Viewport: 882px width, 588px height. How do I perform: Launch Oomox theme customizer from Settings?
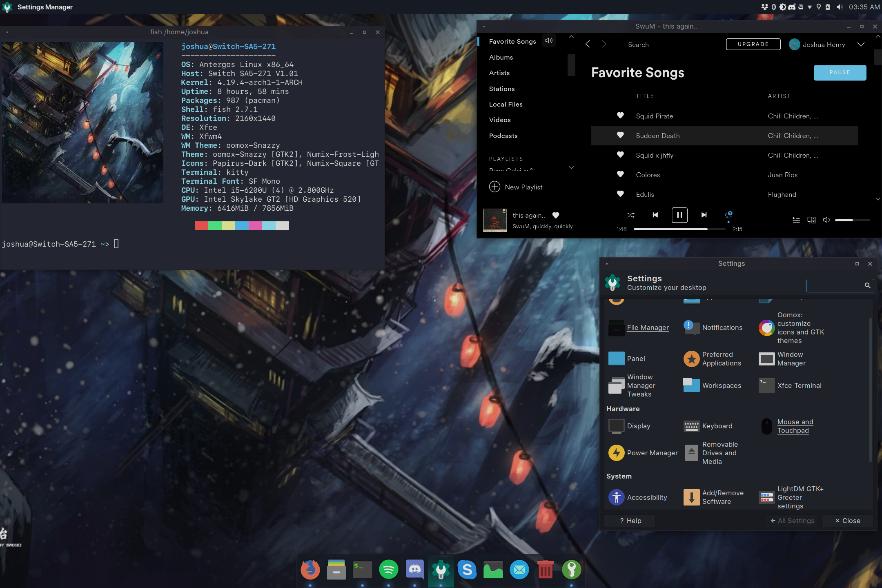[792, 327]
